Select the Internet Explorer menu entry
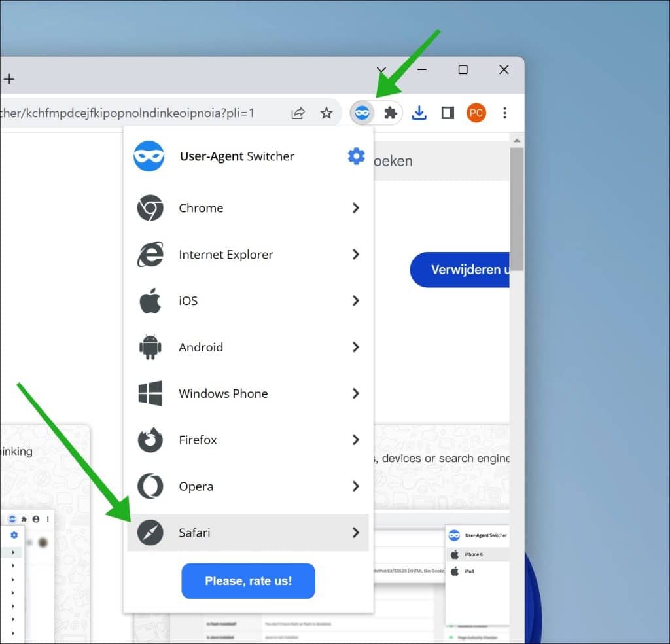 (x=248, y=255)
